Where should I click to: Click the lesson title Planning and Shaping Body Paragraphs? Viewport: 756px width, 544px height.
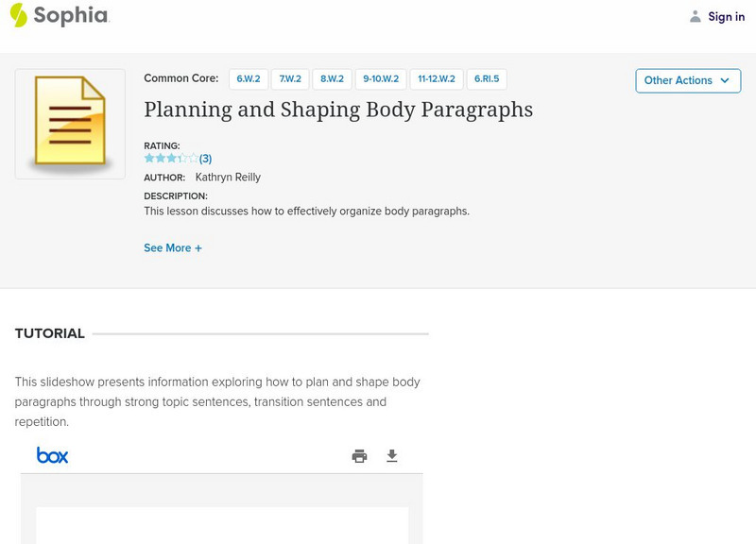click(338, 110)
